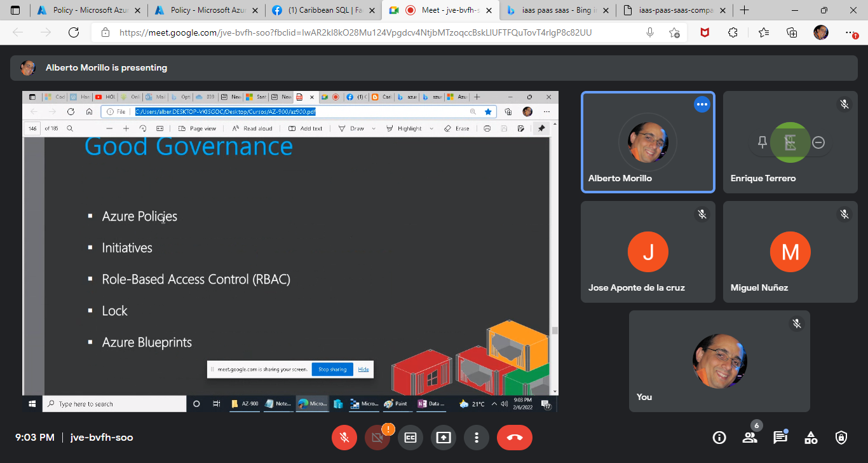Open the Present now screen share button
Viewport: 868px width, 463px height.
tap(444, 438)
